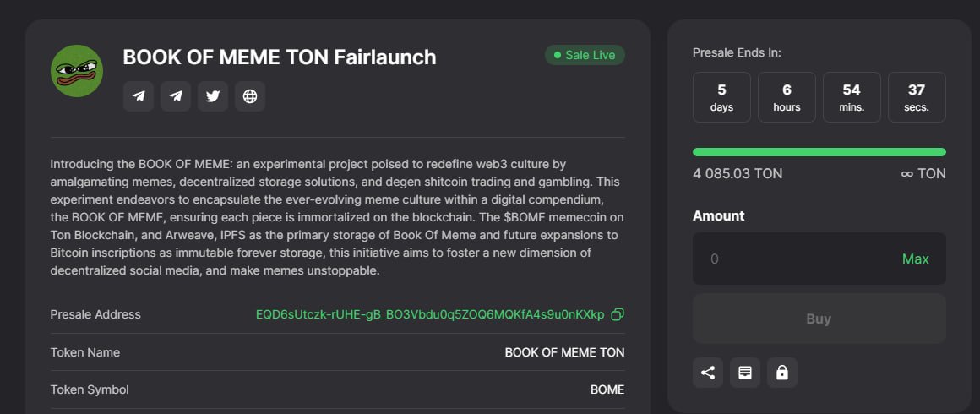Click the 37 secs countdown box
The width and height of the screenshot is (980, 414).
(x=917, y=97)
